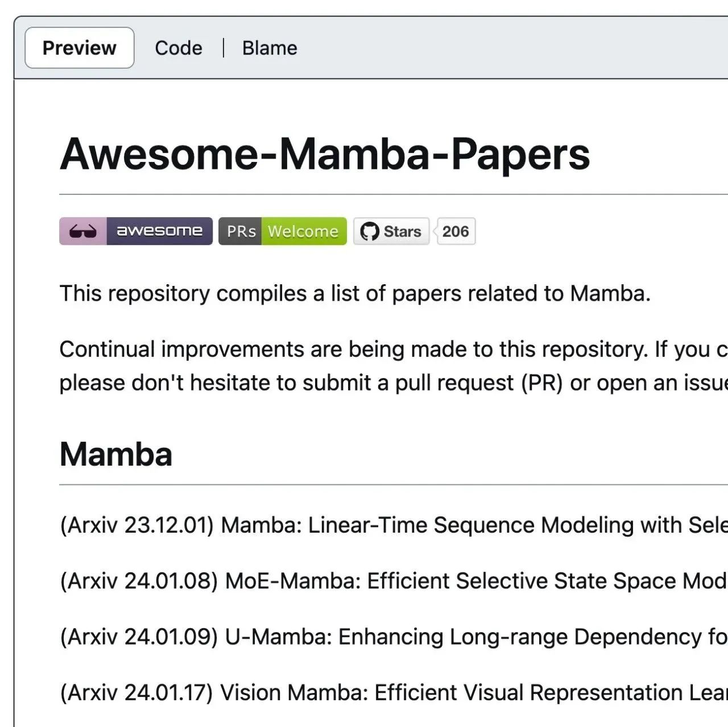Click the PRs label on badge
The width and height of the screenshot is (728, 727).
click(241, 231)
